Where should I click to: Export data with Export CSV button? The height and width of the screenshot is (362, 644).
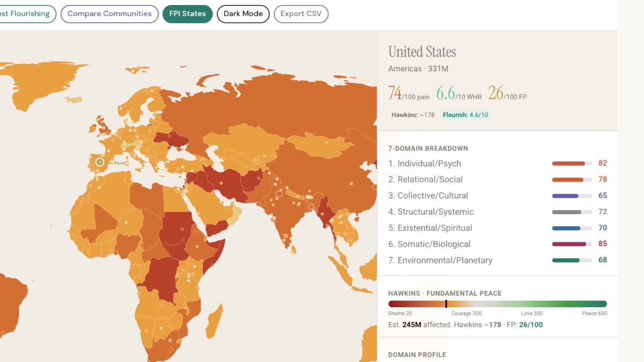[301, 14]
